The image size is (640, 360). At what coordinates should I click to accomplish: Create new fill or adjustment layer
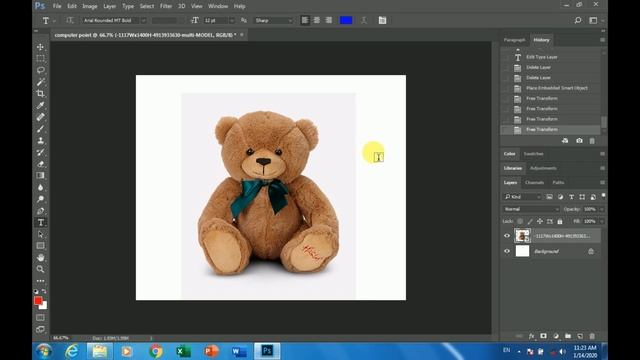pyautogui.click(x=556, y=336)
